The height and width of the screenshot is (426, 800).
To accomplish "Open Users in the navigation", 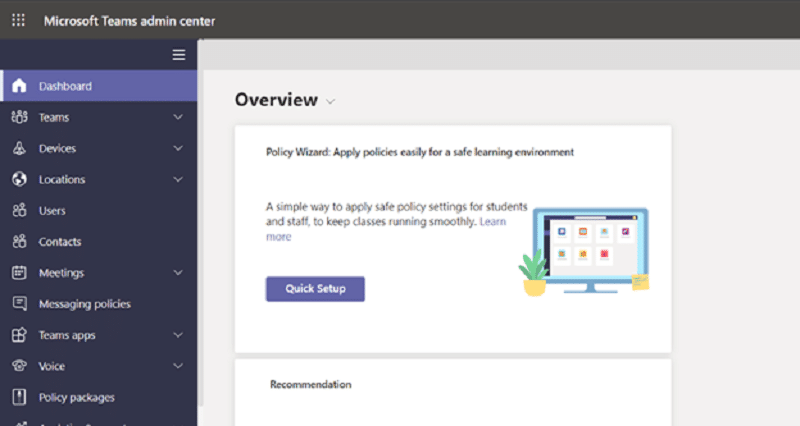I will tap(98, 210).
